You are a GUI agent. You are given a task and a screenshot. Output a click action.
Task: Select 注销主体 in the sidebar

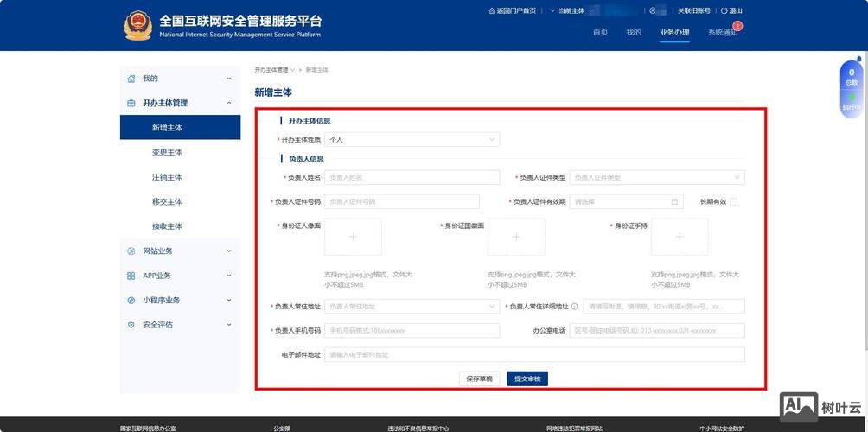click(181, 177)
